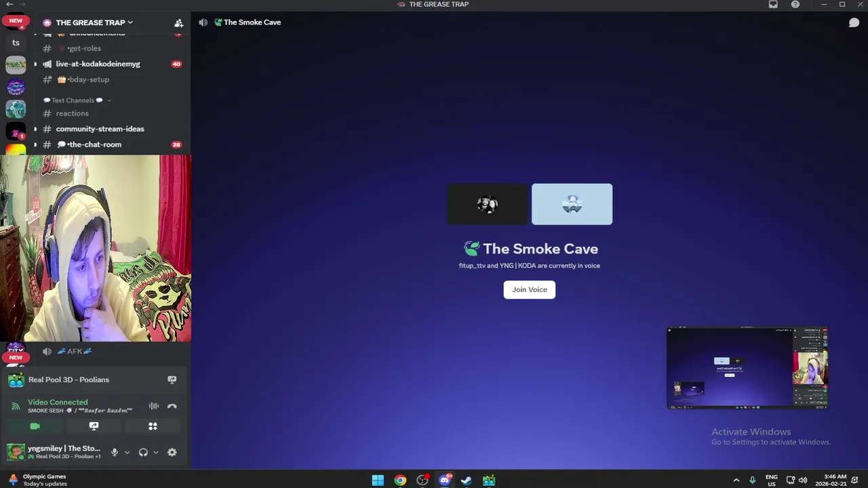The width and height of the screenshot is (868, 488).
Task: Click yngsmiley user profile avatar
Action: pyautogui.click(x=16, y=452)
